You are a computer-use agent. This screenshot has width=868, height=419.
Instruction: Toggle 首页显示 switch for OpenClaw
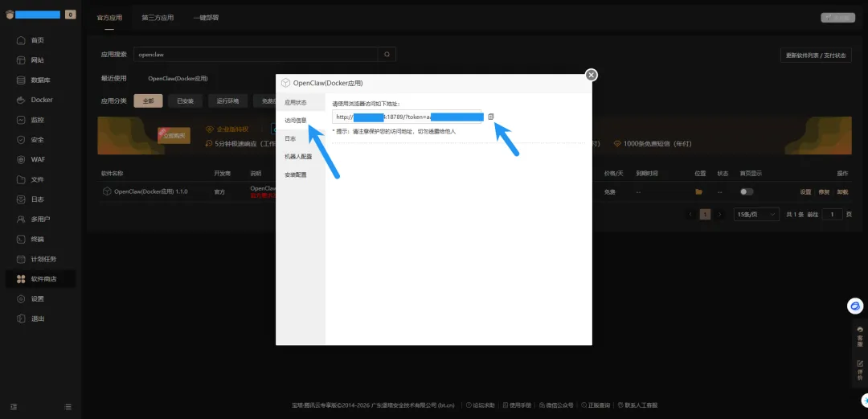point(747,191)
